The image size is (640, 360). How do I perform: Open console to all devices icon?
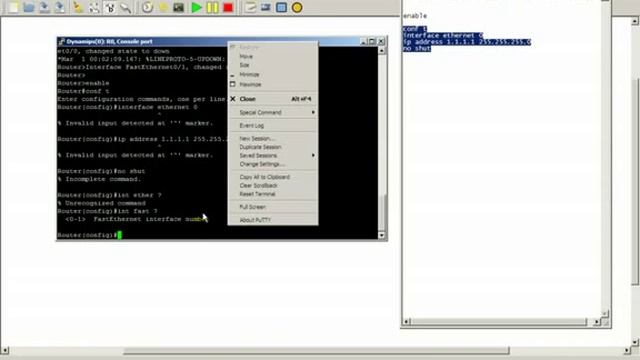pyautogui.click(x=178, y=7)
